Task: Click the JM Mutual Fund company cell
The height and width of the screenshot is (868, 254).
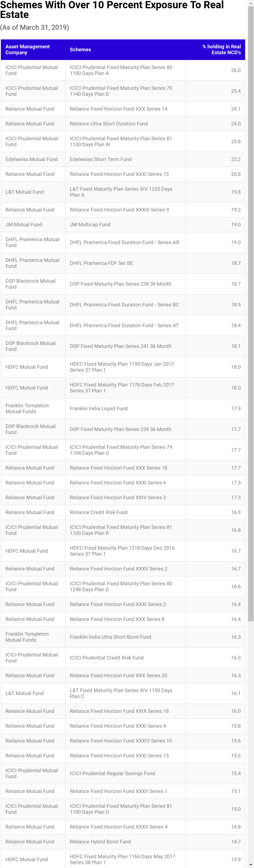Action: [x=24, y=225]
